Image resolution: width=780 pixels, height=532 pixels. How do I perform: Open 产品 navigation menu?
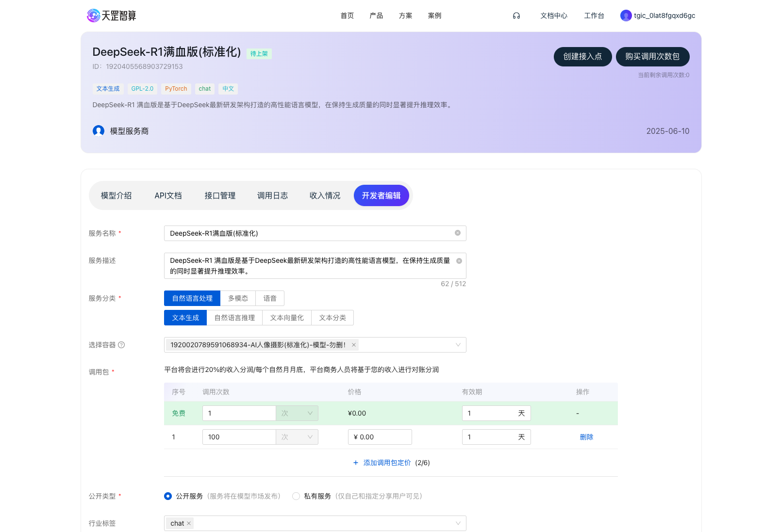coord(376,16)
